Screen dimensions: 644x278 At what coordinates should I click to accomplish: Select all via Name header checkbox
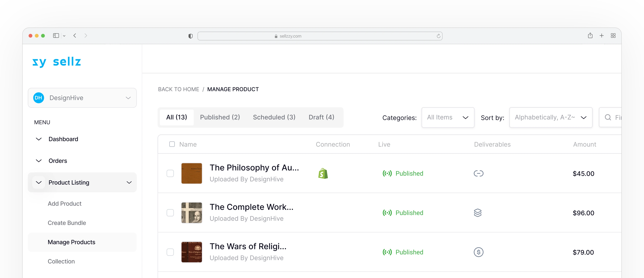coord(172,144)
